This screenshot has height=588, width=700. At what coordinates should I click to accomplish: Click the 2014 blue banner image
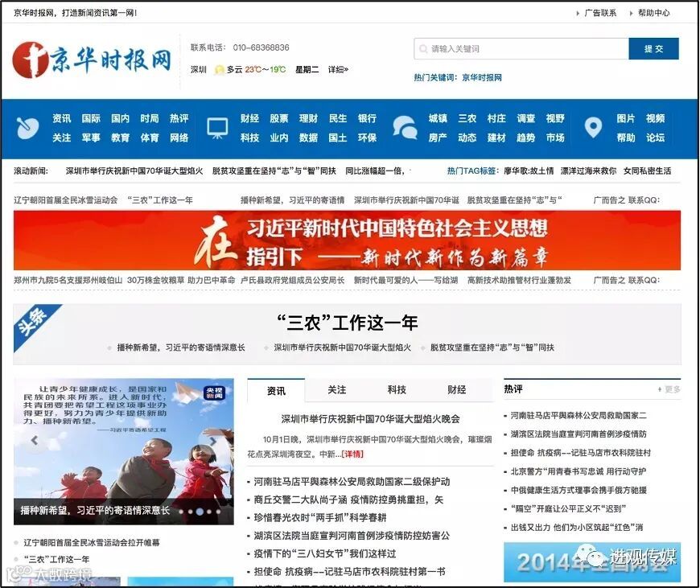pyautogui.click(x=592, y=562)
